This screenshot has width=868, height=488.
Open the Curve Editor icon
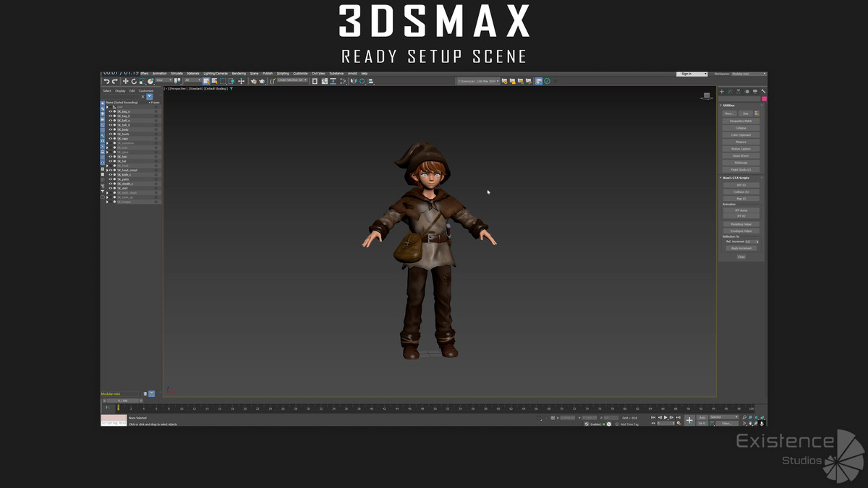(x=325, y=81)
